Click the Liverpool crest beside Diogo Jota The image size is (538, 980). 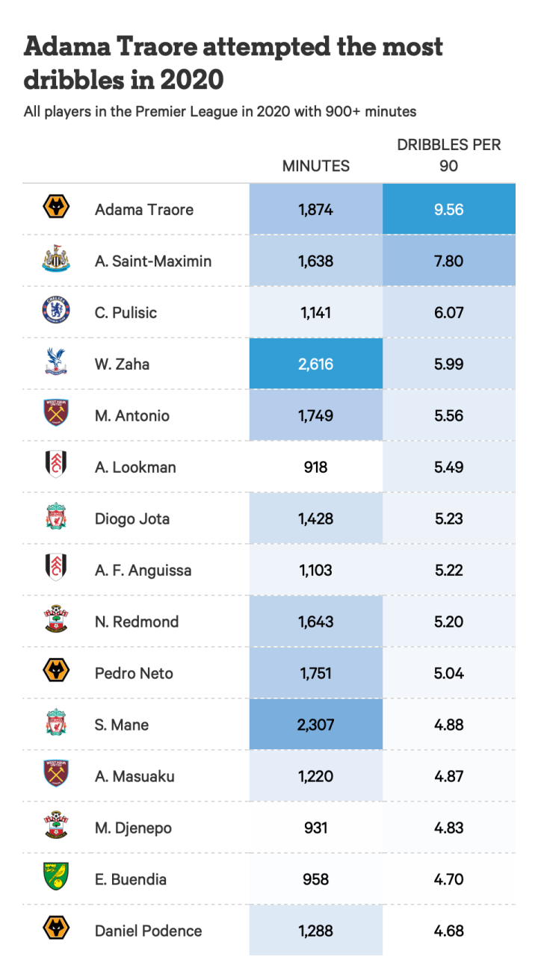tap(56, 518)
